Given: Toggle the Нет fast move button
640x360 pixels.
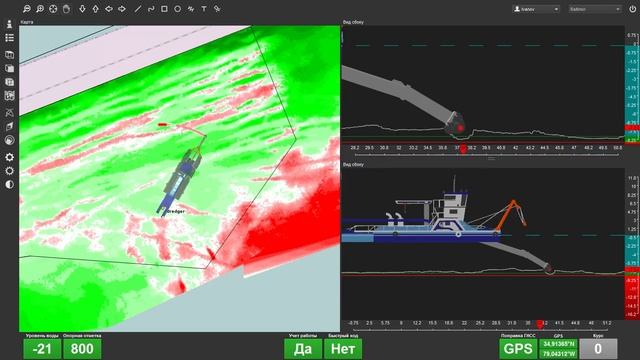Looking at the screenshot, I should tap(343, 349).
